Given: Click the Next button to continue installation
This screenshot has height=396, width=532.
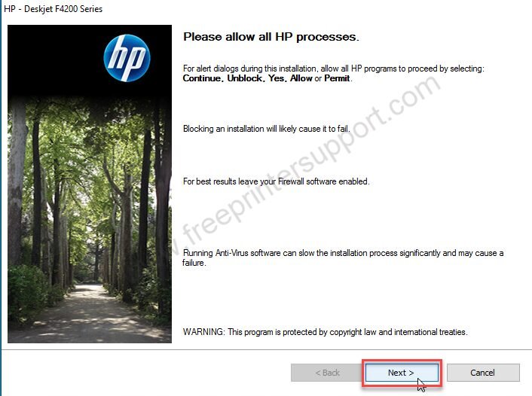Looking at the screenshot, I should coord(402,373).
